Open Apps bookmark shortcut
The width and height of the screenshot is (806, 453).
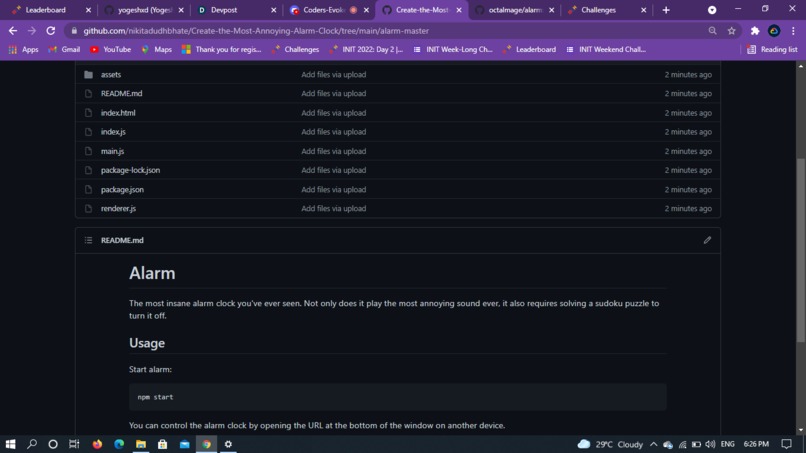(23, 49)
